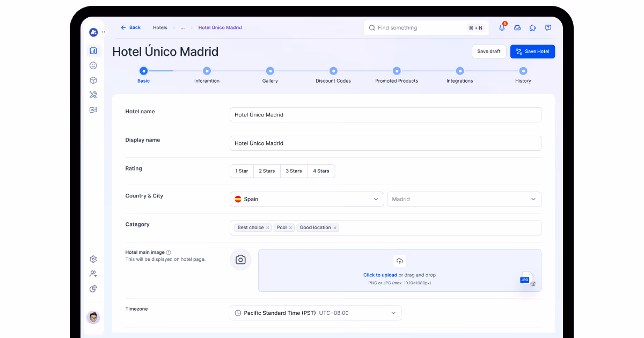
Task: Click the Hotel Único Madrid breadcrumb
Action: tap(220, 27)
